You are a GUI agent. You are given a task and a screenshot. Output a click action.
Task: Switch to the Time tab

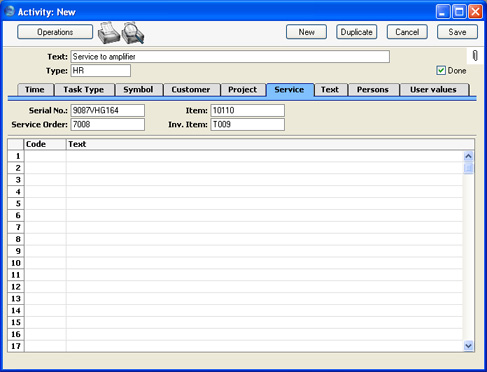click(x=35, y=90)
